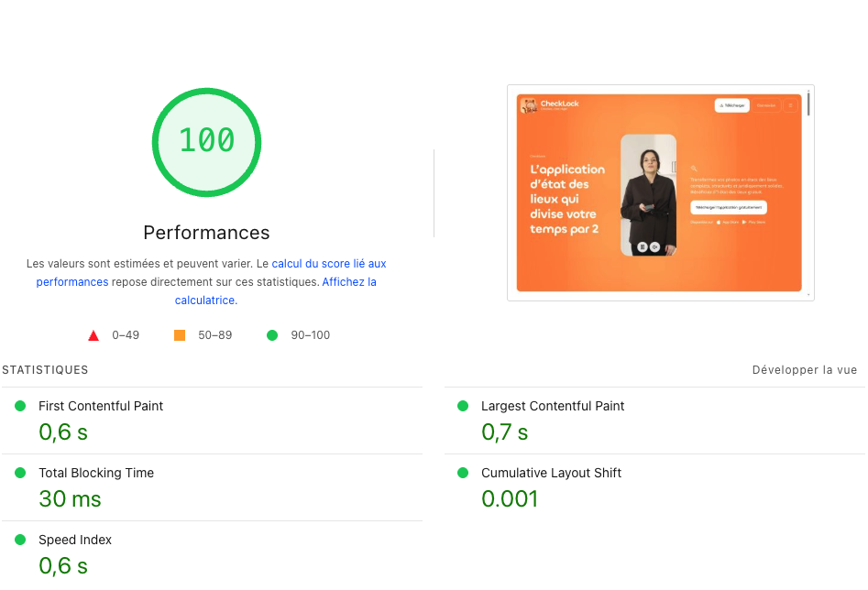Viewport: 868px width, 590px height.
Task: Click the 100 performance score gauge
Action: [206, 141]
